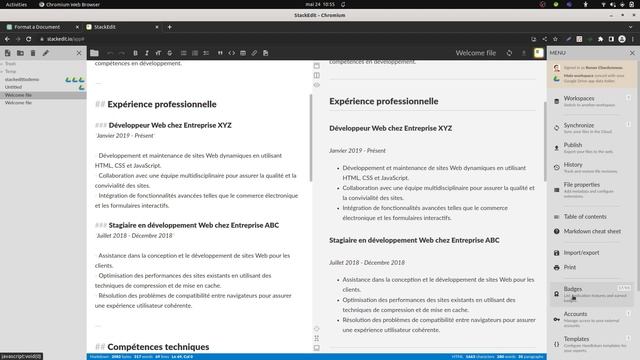Insert a blockquote
Viewport: 640px width, 360px height.
[220, 53]
